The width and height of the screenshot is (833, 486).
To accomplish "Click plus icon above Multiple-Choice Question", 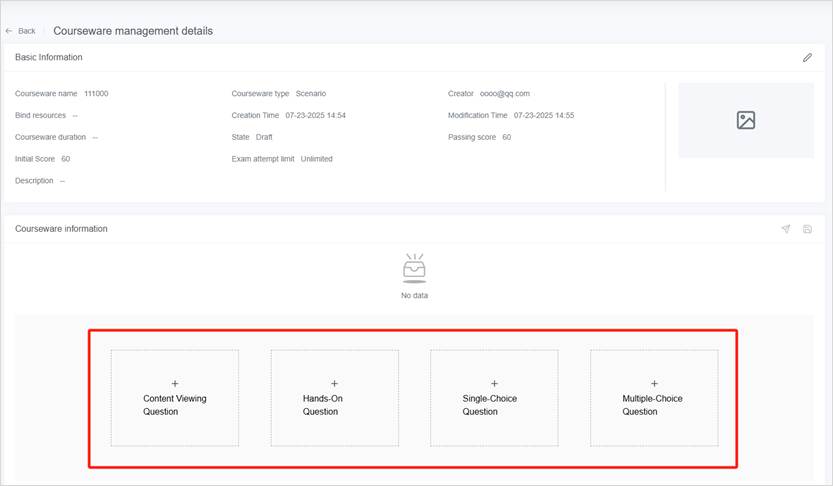I will (x=654, y=384).
